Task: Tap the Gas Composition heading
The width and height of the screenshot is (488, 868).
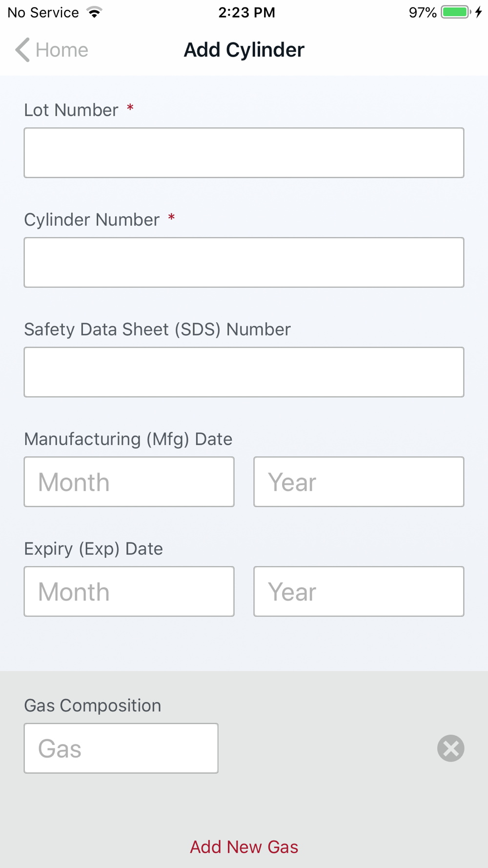Action: [93, 705]
